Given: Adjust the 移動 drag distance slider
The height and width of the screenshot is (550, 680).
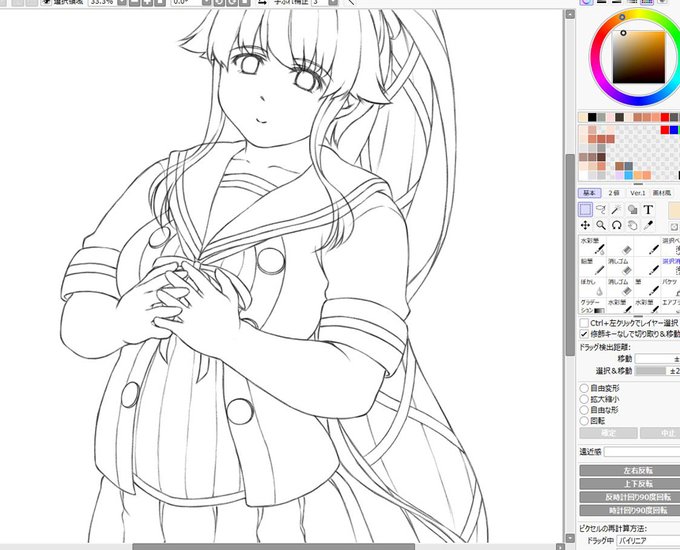Looking at the screenshot, I should coord(657,359).
